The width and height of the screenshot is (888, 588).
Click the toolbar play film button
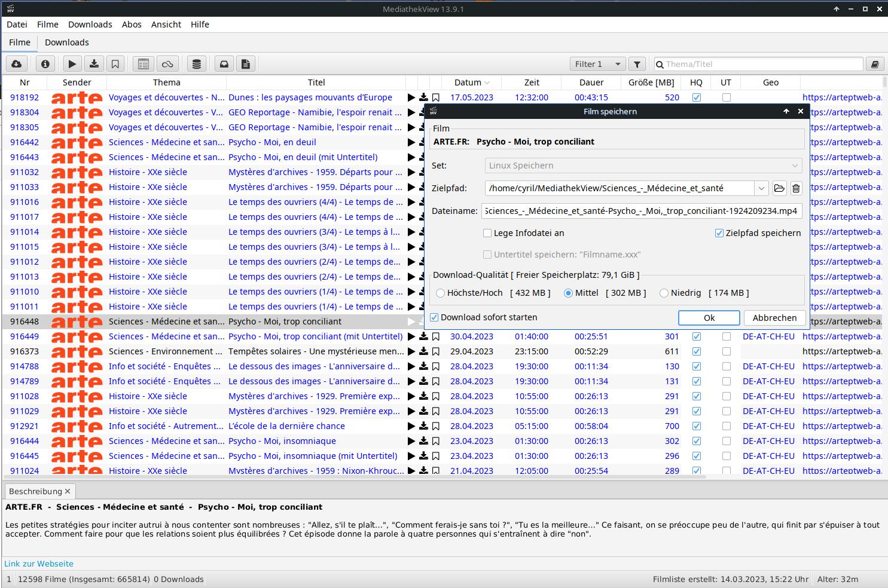(72, 64)
